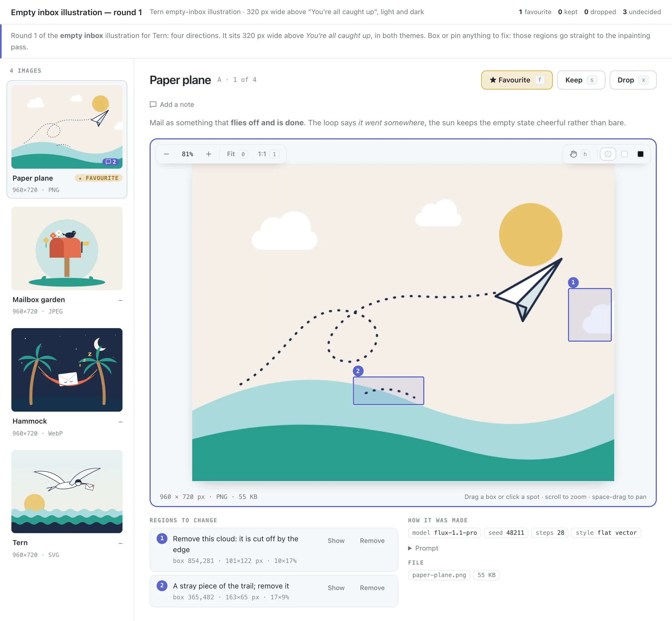672x621 pixels.
Task: Zoom in with the plus icon
Action: click(209, 154)
